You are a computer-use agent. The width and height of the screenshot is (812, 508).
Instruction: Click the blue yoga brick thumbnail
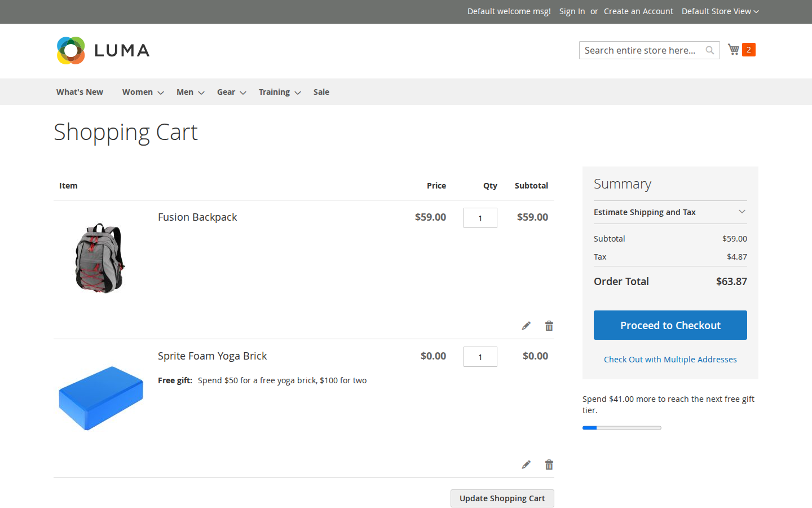click(x=101, y=398)
